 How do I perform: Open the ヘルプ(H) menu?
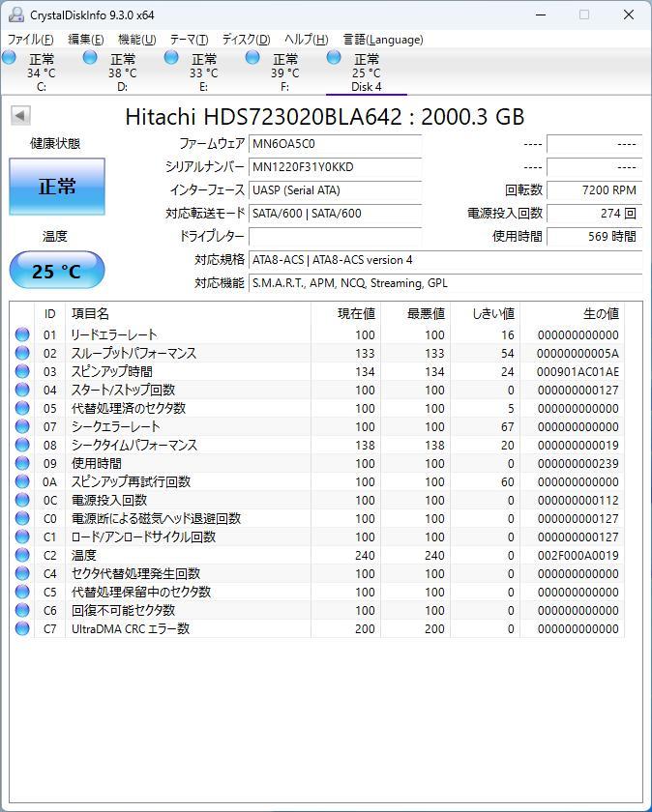(306, 40)
